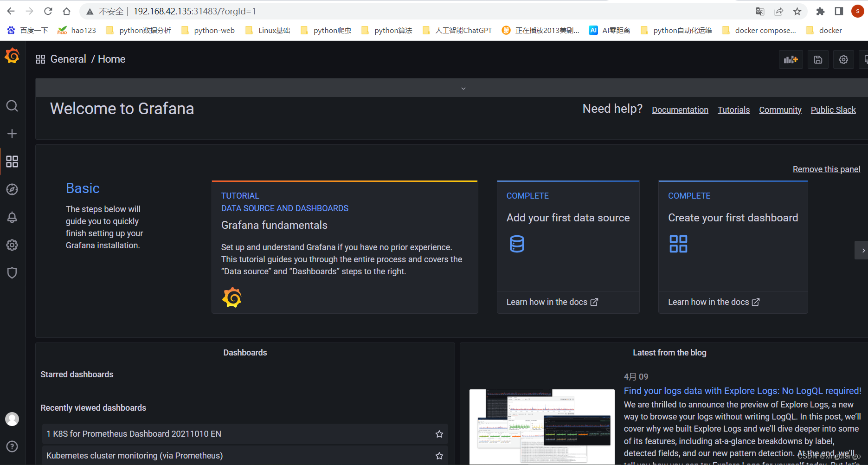The width and height of the screenshot is (868, 465).
Task: Click the Grafana logo in sidebar
Action: pyautogui.click(x=12, y=56)
